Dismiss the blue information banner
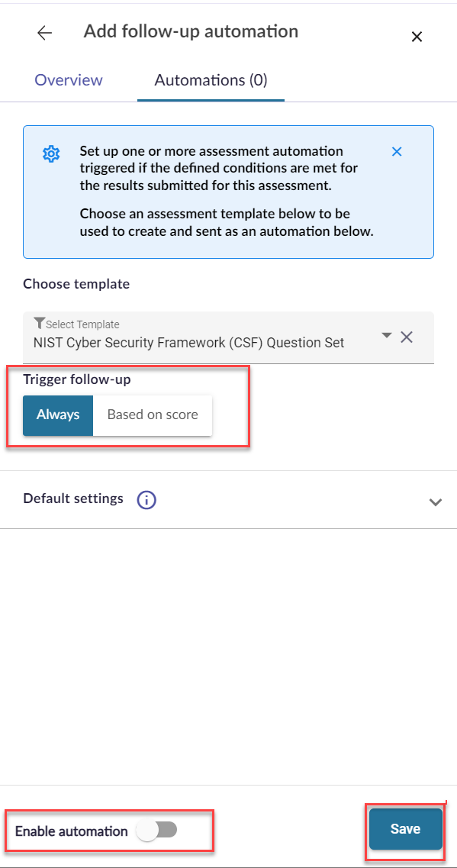The image size is (457, 868). tap(397, 151)
